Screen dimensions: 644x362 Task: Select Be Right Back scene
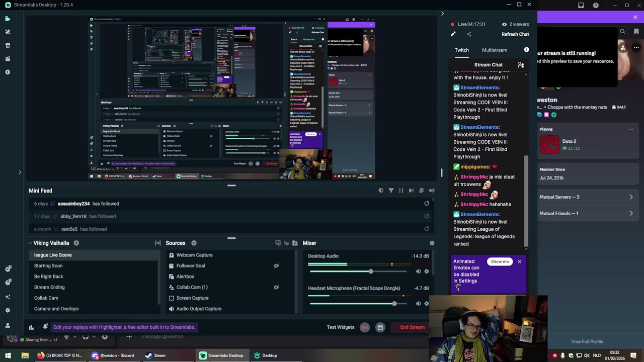(x=94, y=277)
